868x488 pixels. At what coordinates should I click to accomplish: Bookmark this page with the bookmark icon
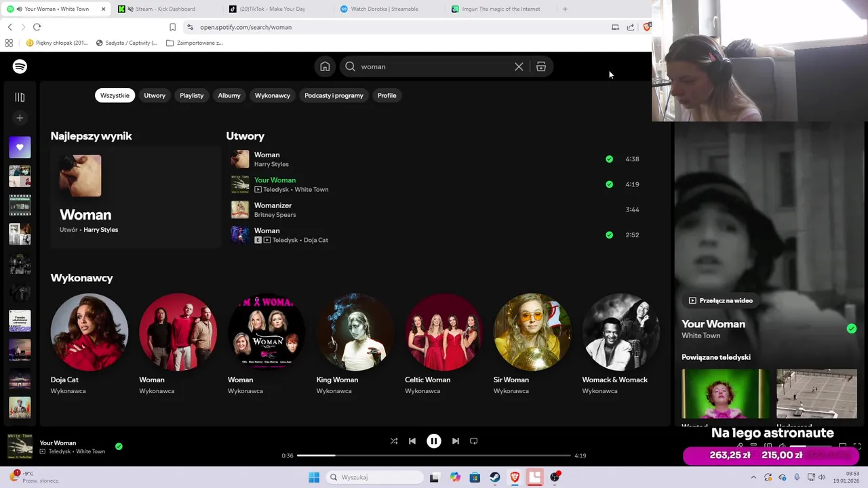(x=172, y=27)
